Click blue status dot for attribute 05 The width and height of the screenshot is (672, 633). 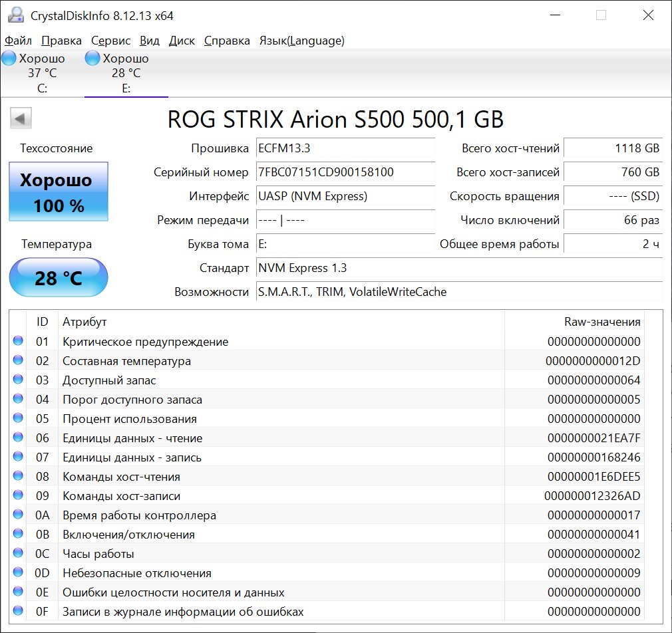(18, 418)
